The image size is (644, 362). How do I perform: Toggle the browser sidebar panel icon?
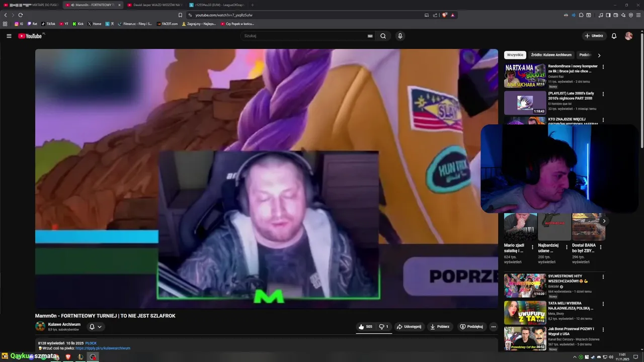point(608,15)
